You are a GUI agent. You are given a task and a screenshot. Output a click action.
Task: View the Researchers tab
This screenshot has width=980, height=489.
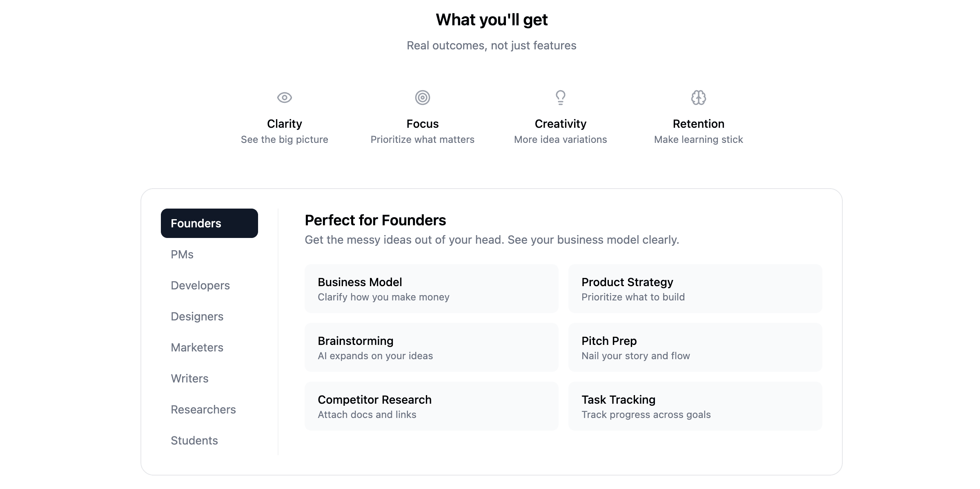(203, 409)
